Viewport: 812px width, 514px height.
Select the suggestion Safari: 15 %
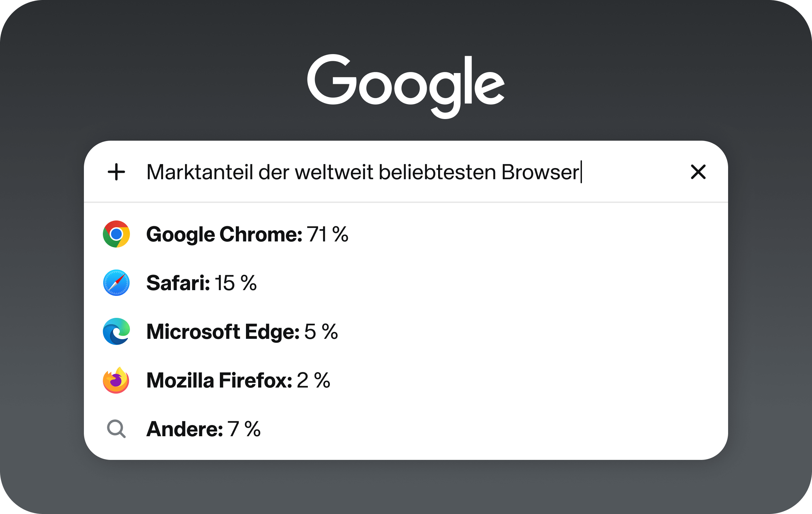(201, 283)
